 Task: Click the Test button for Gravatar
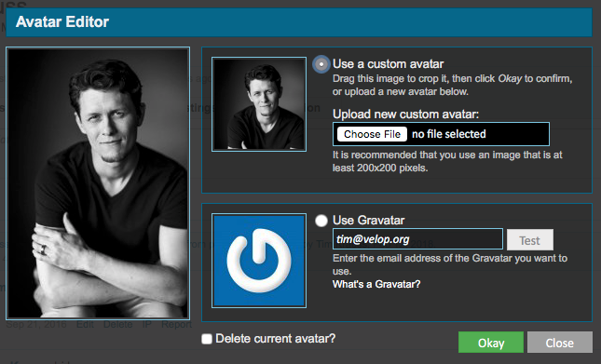(529, 240)
